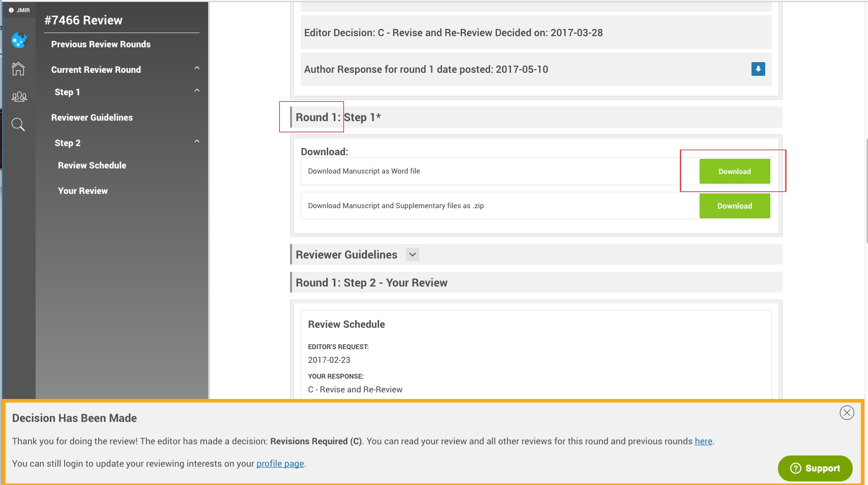This screenshot has width=868, height=485.
Task: Open the search magnifier icon
Action: [x=18, y=125]
